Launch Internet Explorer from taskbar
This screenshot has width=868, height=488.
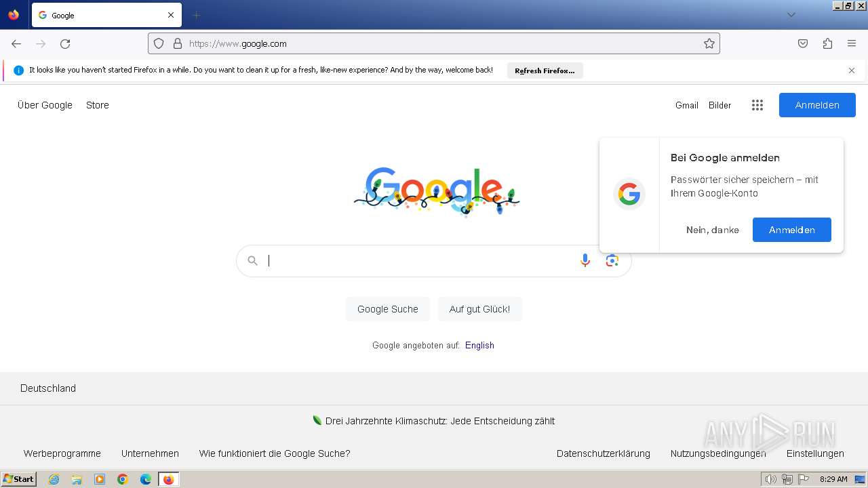[x=54, y=479]
